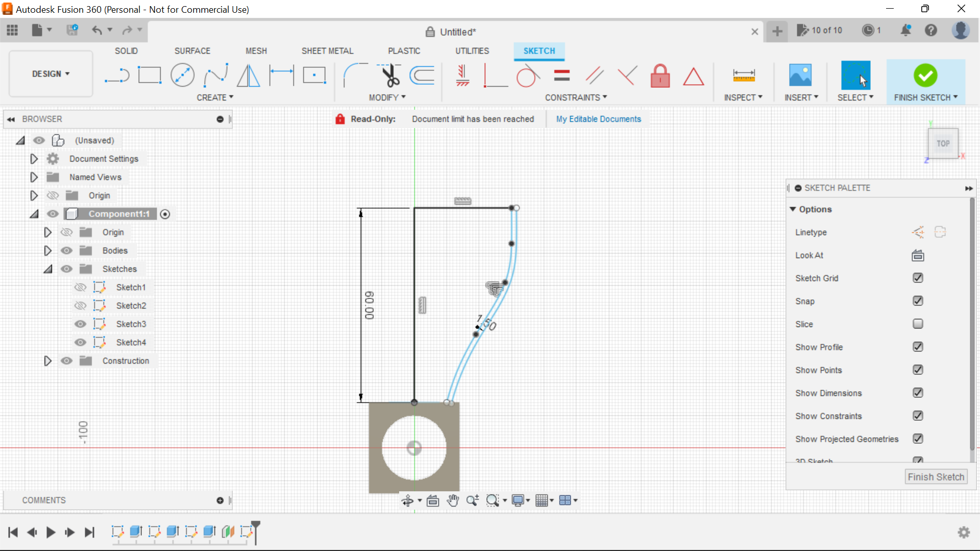
Task: Open the MODIFY dropdown menu
Action: [x=387, y=97]
